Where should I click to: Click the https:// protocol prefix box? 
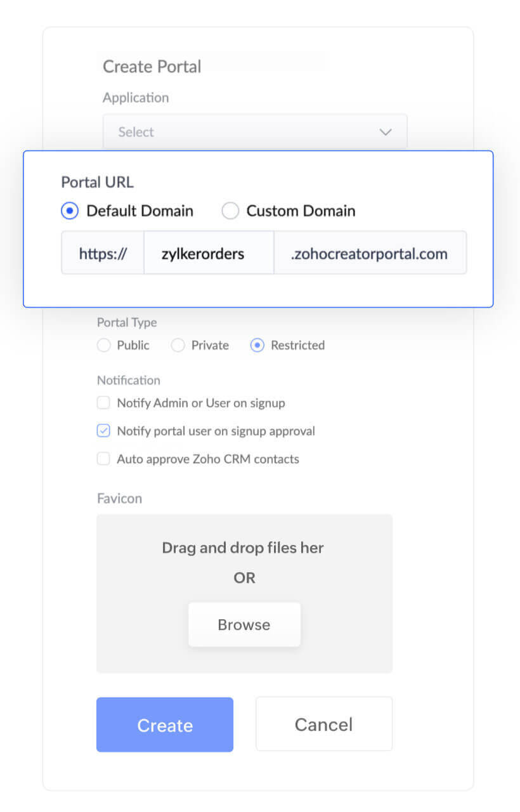click(103, 254)
